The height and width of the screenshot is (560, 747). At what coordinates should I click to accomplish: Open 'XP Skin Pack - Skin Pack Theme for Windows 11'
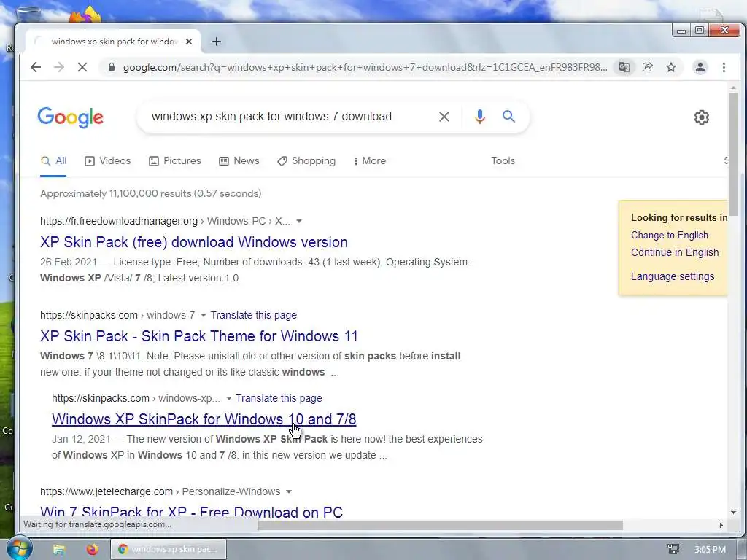pyautogui.click(x=199, y=336)
